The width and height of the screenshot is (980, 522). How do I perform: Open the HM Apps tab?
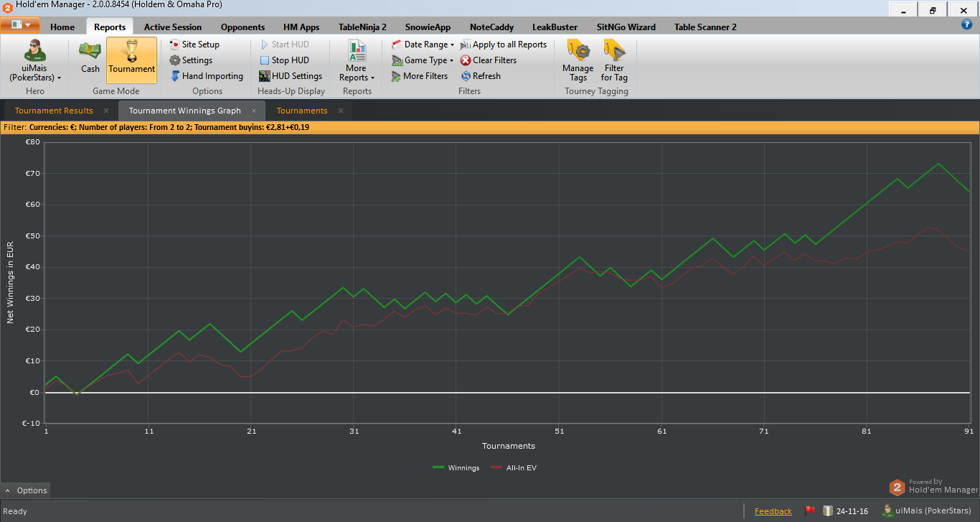point(301,27)
